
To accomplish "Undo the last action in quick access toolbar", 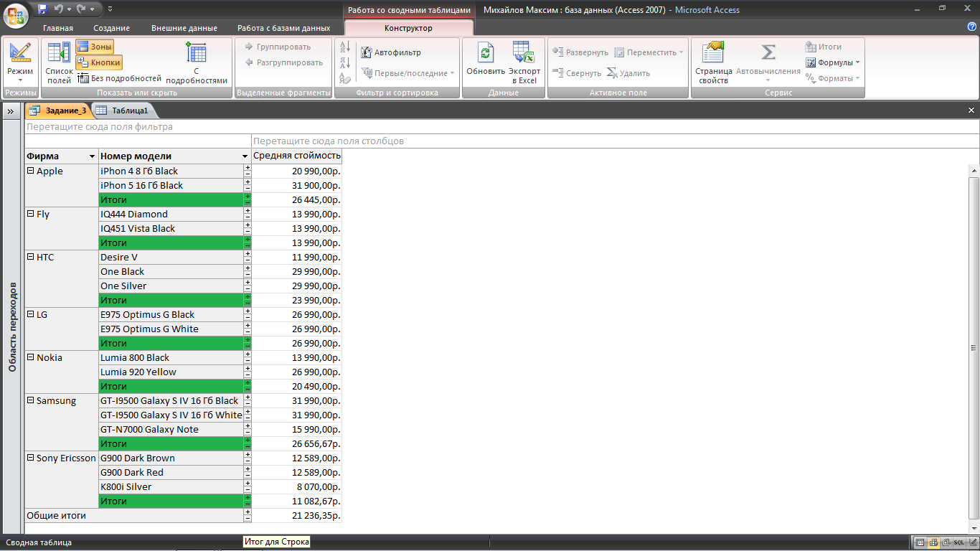I will tap(59, 9).
